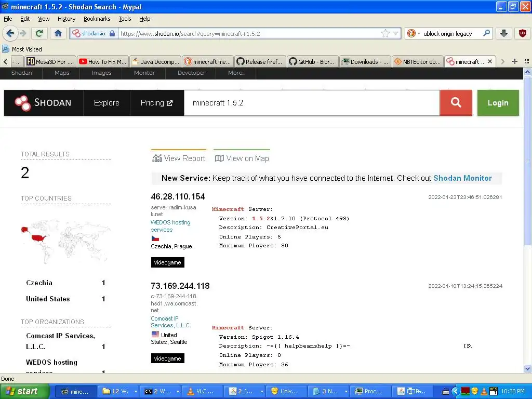This screenshot has height=399, width=532.
Task: Open the Edit menu
Action: [25, 19]
